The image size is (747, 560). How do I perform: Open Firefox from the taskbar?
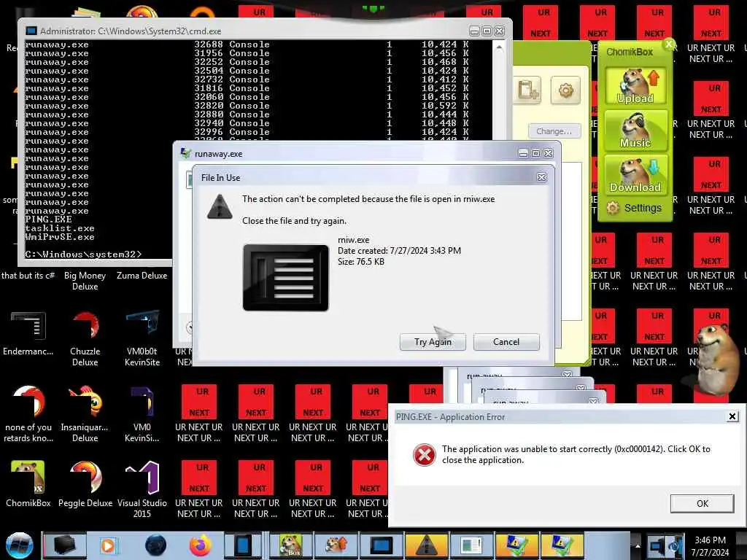click(201, 545)
